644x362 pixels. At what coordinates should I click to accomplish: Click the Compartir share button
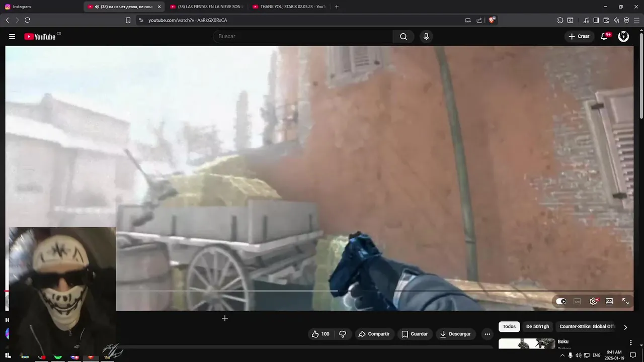click(x=374, y=334)
